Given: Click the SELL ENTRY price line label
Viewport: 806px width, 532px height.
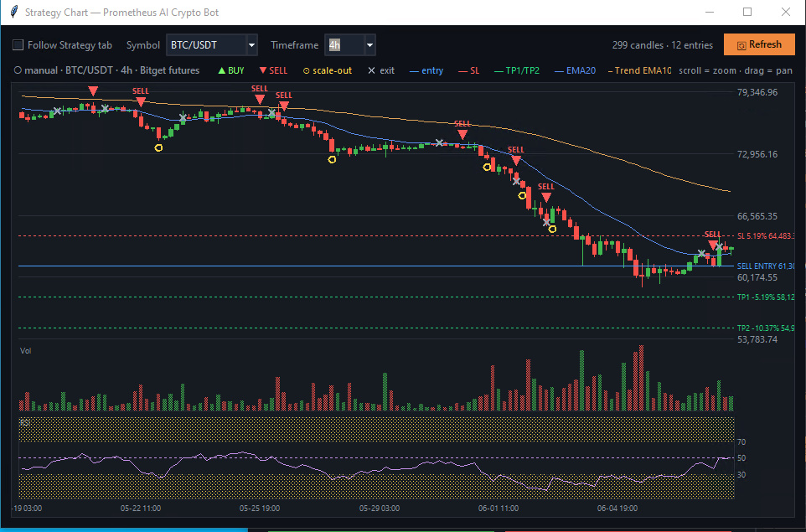Looking at the screenshot, I should click(x=766, y=266).
